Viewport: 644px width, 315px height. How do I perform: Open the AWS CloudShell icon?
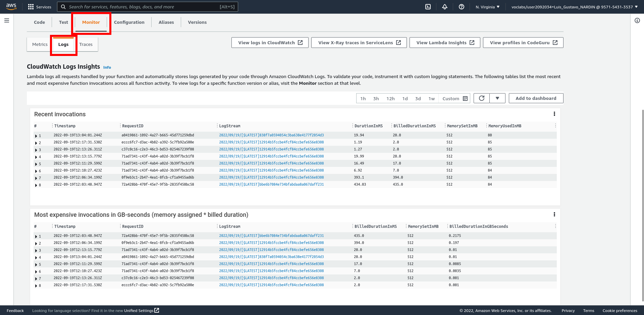(428, 7)
